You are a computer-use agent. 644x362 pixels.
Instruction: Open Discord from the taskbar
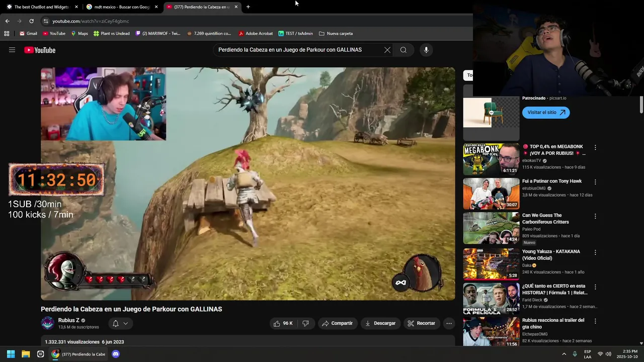(x=115, y=354)
